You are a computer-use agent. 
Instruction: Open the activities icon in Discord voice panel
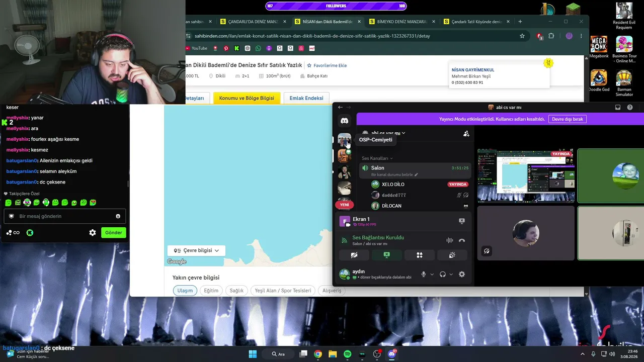(x=420, y=255)
